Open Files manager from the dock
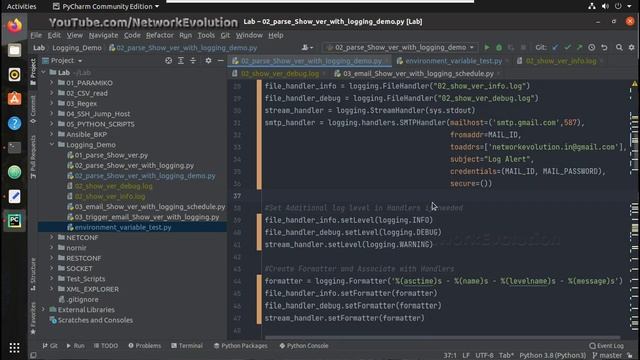The width and height of the screenshot is (640, 360). pyautogui.click(x=14, y=50)
